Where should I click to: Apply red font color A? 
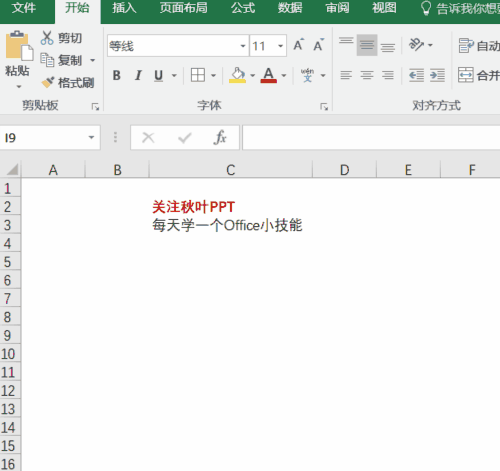269,75
